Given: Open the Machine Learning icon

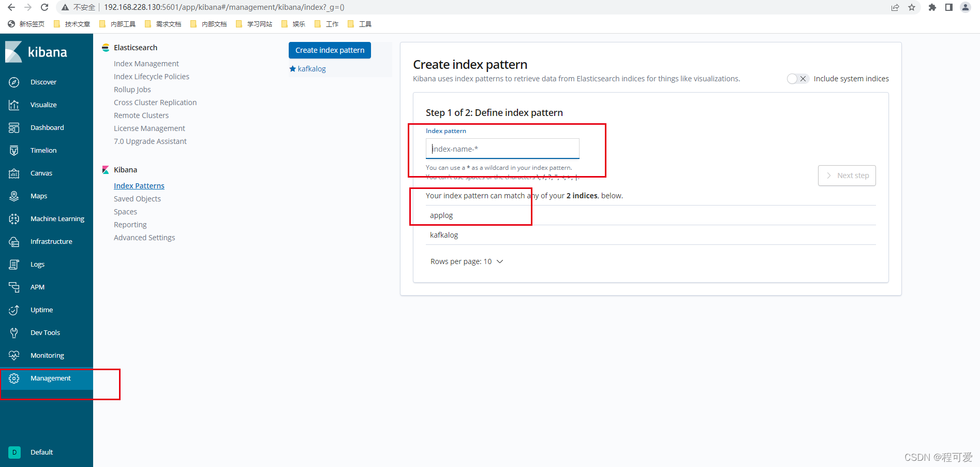Looking at the screenshot, I should pos(14,219).
